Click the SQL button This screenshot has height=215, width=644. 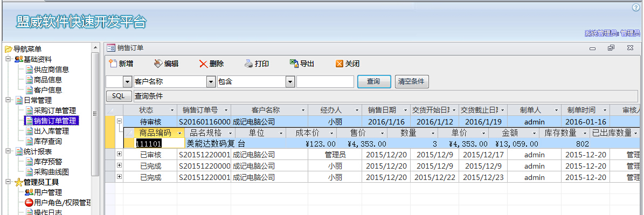point(118,96)
